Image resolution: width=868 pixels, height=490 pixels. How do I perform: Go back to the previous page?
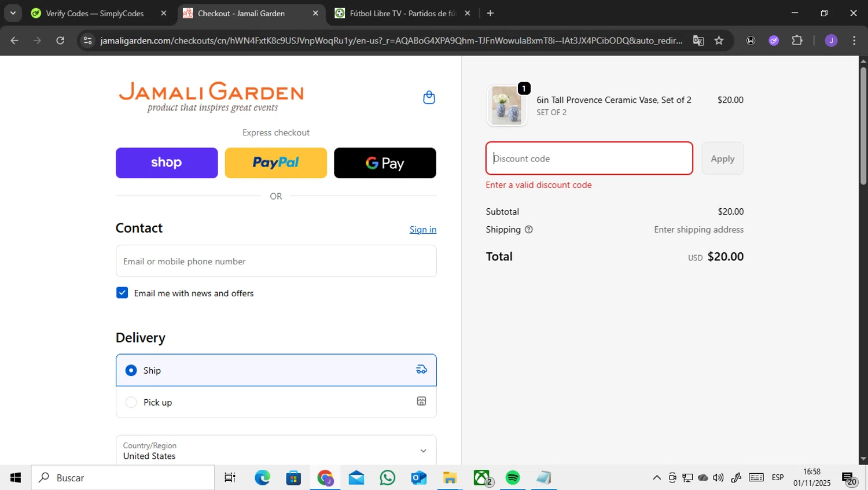click(x=14, y=40)
